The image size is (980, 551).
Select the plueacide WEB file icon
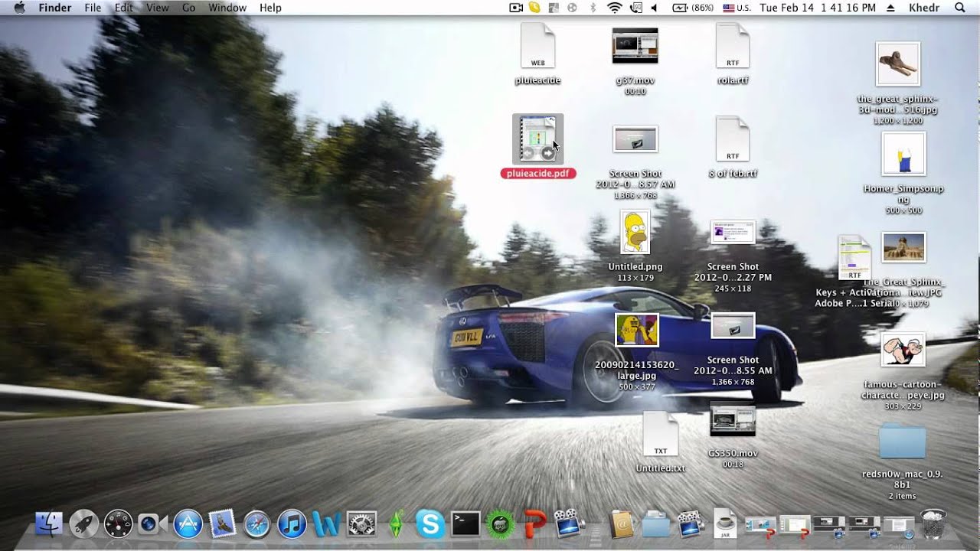click(537, 46)
